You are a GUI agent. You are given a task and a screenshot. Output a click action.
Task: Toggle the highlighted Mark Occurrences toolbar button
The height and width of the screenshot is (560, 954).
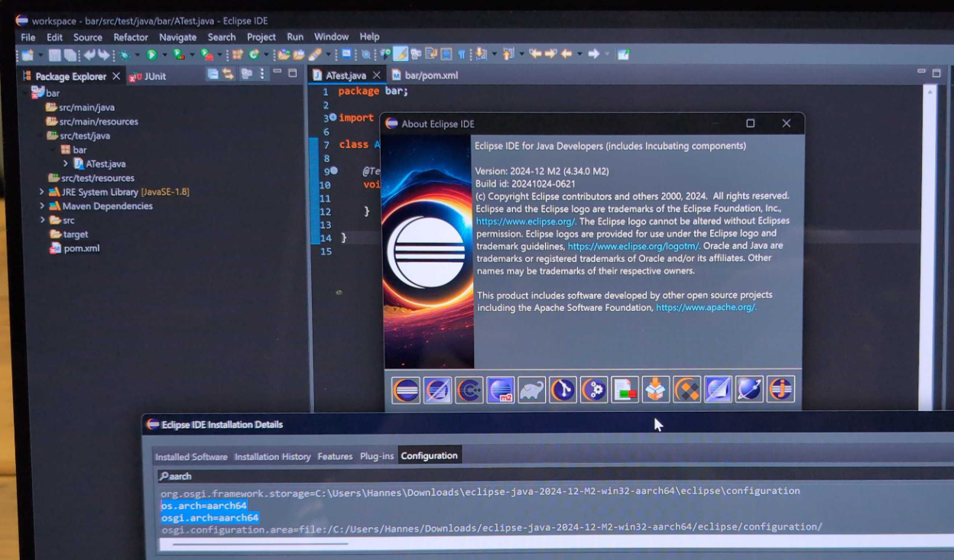pos(400,54)
